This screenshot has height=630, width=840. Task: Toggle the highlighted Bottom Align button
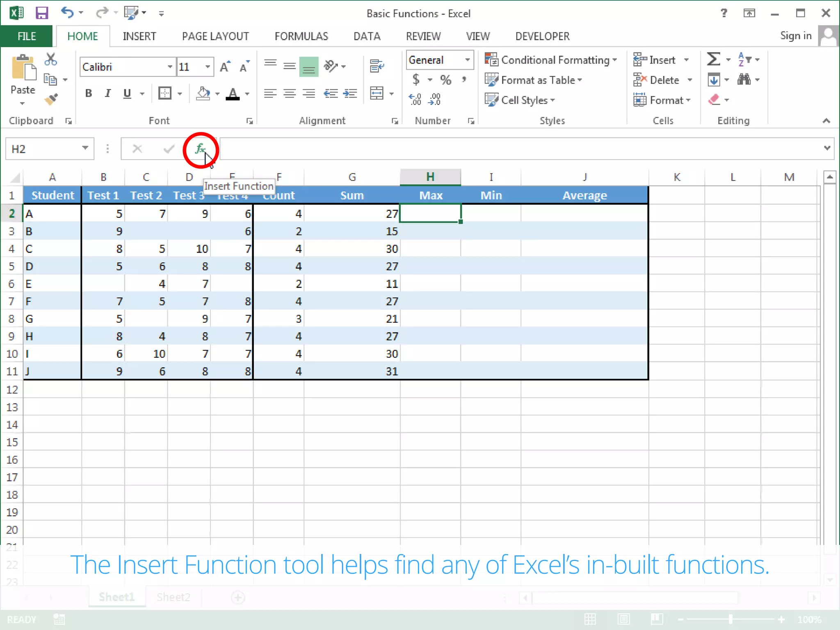309,66
